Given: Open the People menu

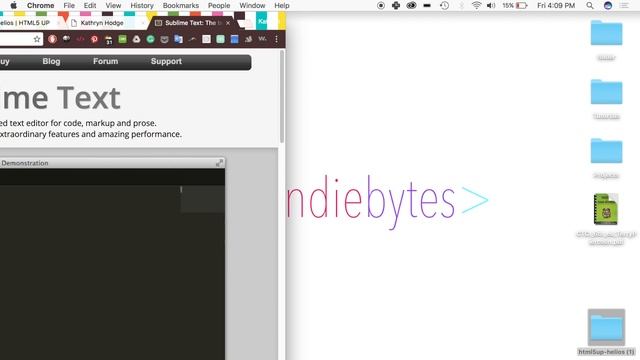Looking at the screenshot, I should point(219,5).
